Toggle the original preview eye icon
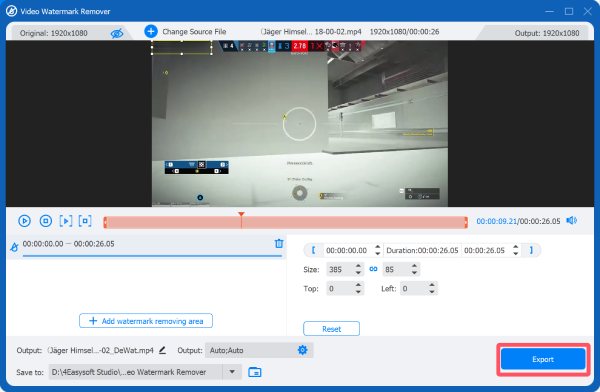The height and width of the screenshot is (392, 600). [x=117, y=33]
